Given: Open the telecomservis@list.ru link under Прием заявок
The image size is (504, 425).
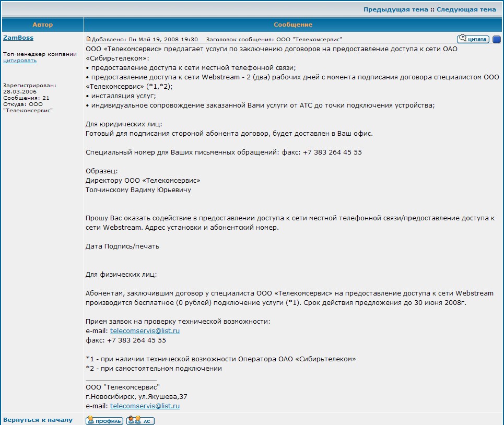Looking at the screenshot, I should click(x=145, y=330).
